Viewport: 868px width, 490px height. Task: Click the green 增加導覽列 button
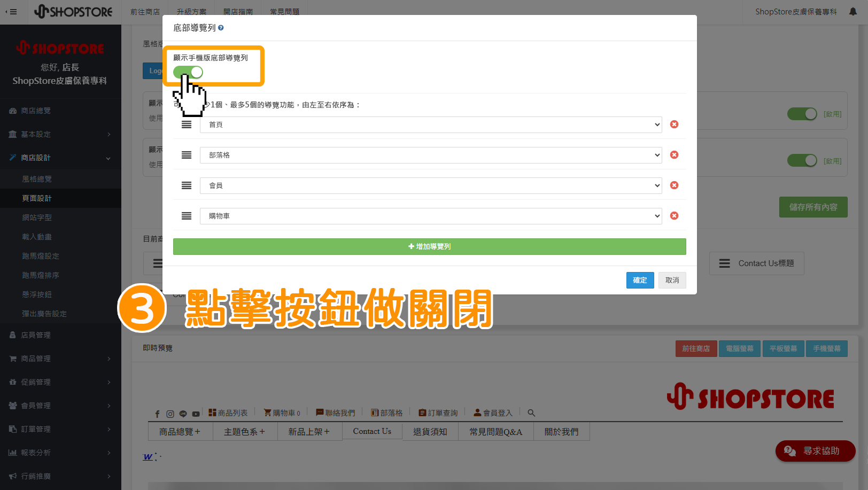[429, 246]
